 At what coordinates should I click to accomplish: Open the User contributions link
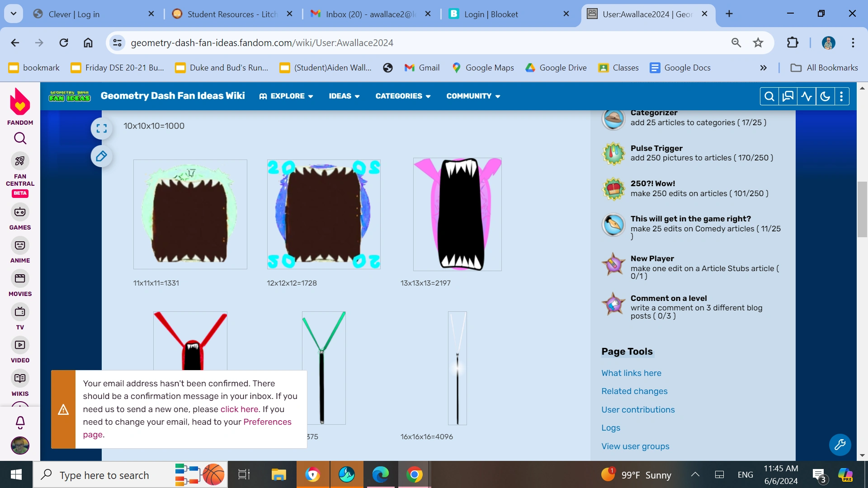pos(638,409)
